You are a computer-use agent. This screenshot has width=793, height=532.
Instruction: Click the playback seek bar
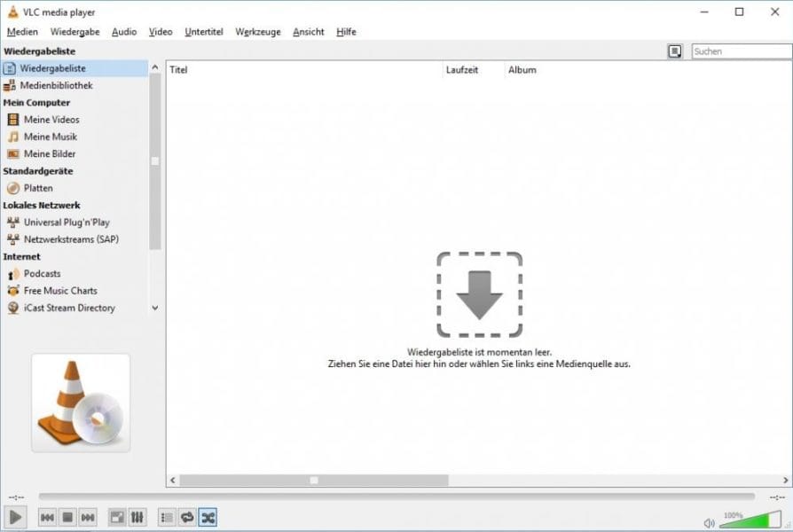pyautogui.click(x=396, y=497)
